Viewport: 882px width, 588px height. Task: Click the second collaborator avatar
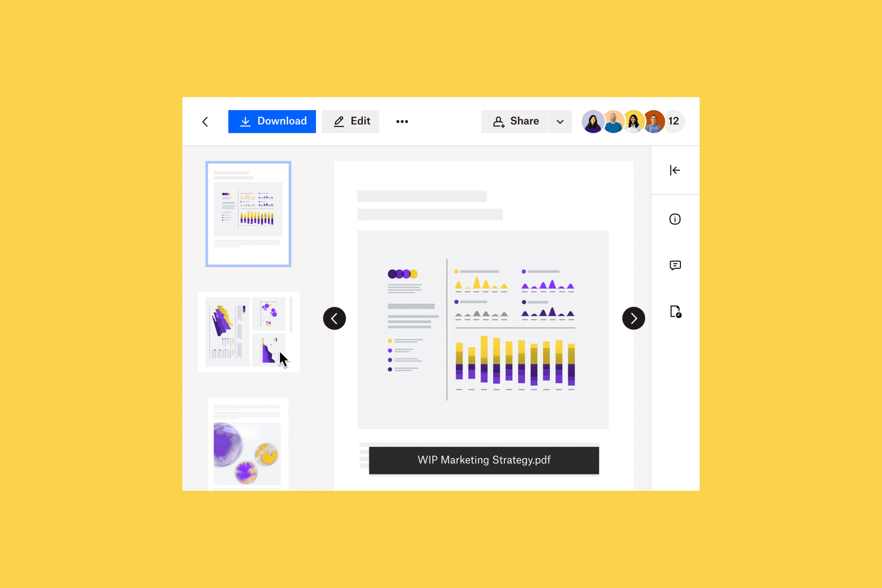[611, 121]
